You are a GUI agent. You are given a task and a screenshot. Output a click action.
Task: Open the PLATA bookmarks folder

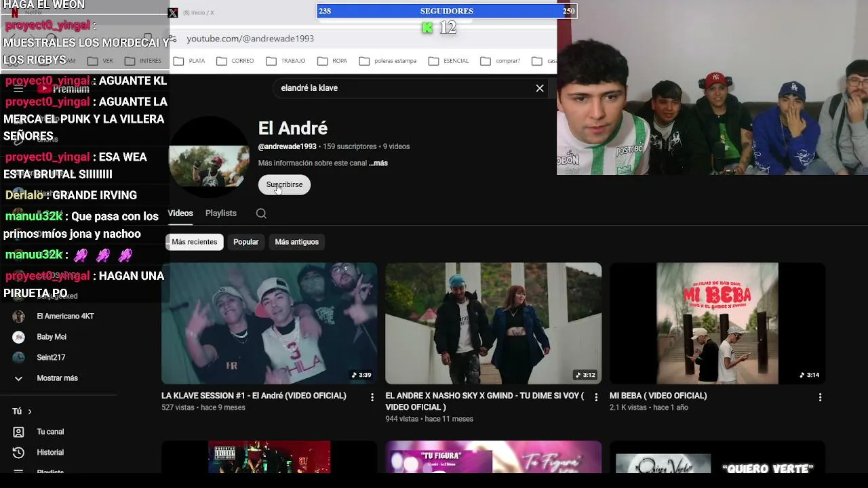click(189, 61)
